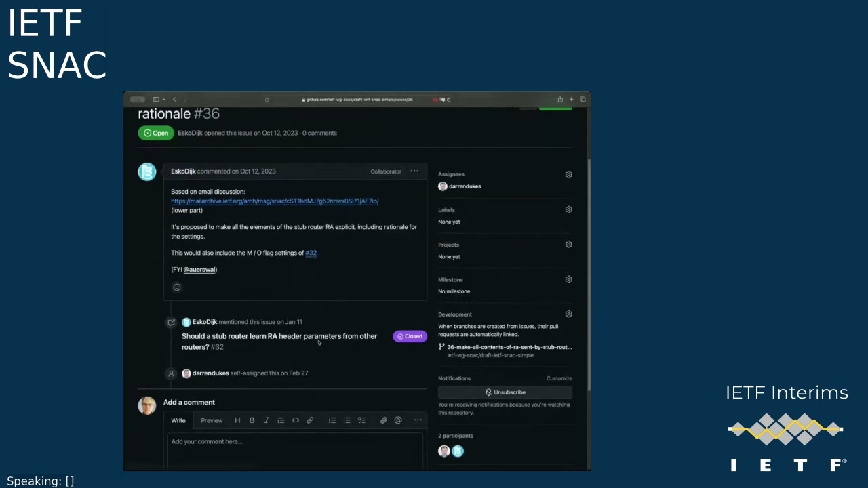Image resolution: width=868 pixels, height=488 pixels.
Task: Add a numbered list to comment
Action: tap(332, 420)
